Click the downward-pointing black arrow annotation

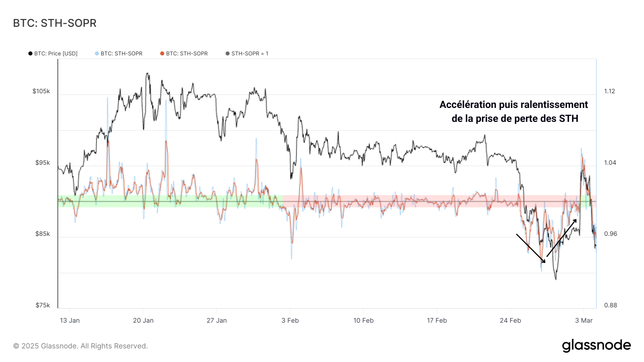531,248
